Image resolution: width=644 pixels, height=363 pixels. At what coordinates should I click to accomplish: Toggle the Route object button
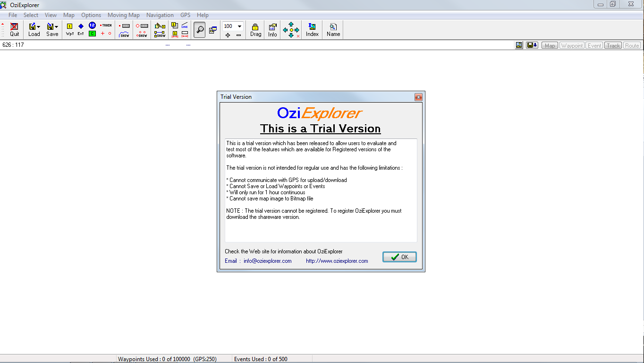[x=632, y=45]
